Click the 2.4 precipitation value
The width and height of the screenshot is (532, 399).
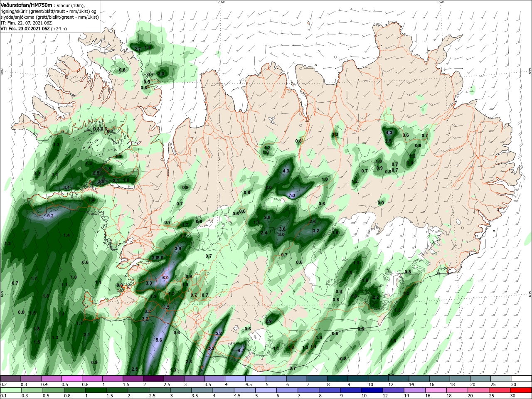coord(264,233)
